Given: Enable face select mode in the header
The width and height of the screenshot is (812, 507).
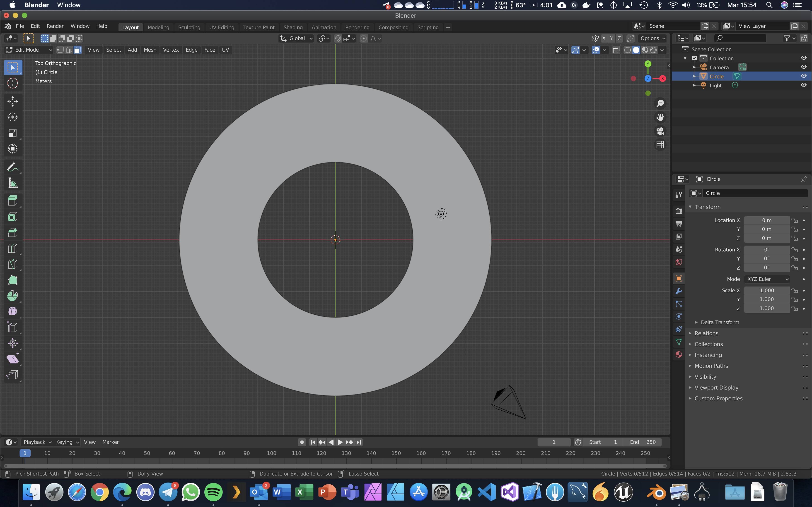Looking at the screenshot, I should tap(77, 50).
